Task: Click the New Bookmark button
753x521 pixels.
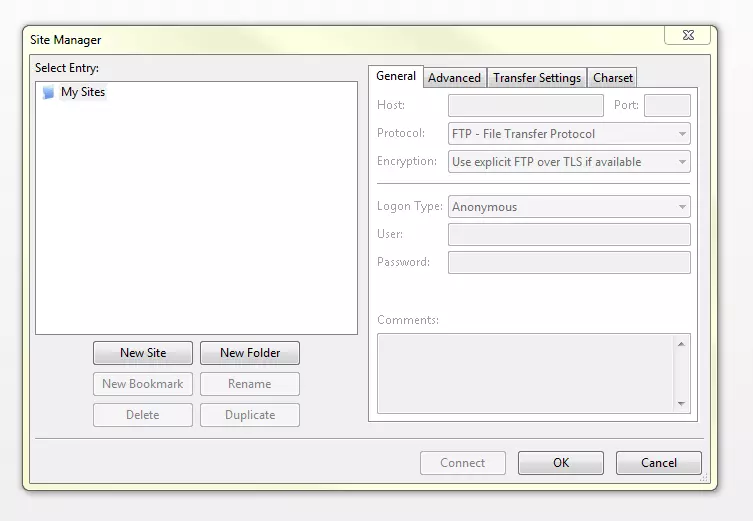Action: (143, 384)
